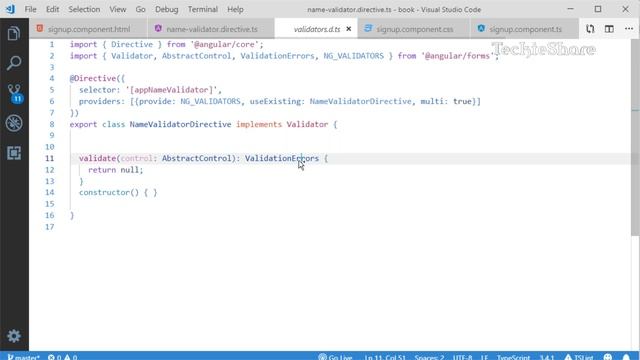Click 'implements' keyword on line 8
This screenshot has width=640, height=360.
[x=259, y=124]
